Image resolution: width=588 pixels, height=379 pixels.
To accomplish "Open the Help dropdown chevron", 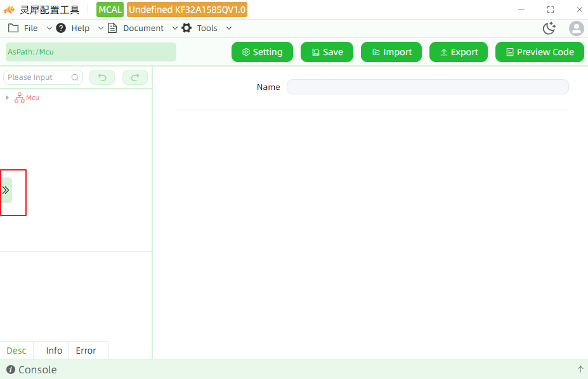I will tap(100, 28).
